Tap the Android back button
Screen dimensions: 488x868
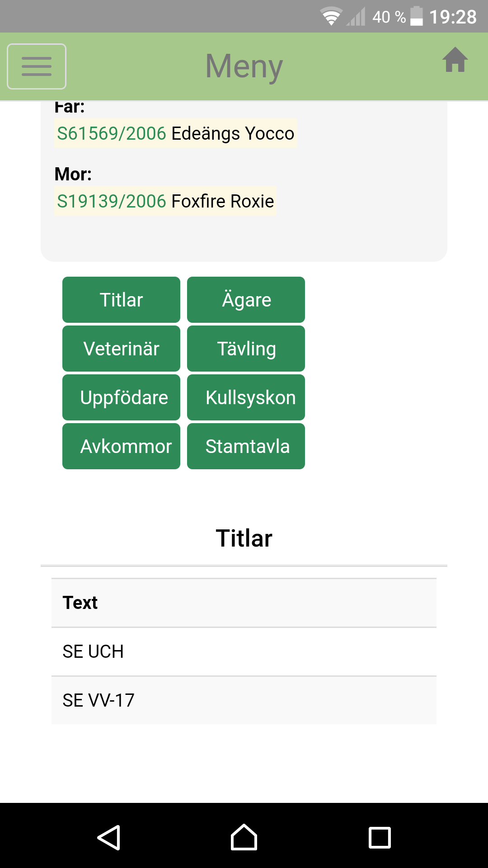108,837
